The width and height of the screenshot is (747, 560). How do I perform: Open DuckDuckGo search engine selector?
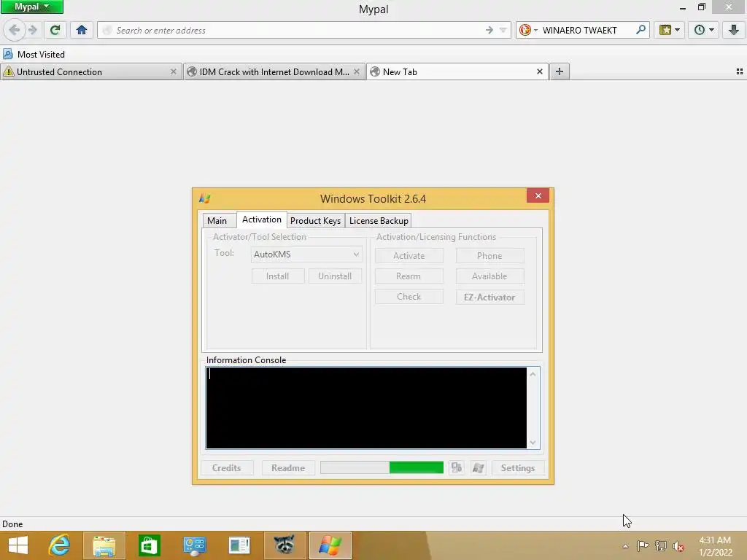point(528,30)
